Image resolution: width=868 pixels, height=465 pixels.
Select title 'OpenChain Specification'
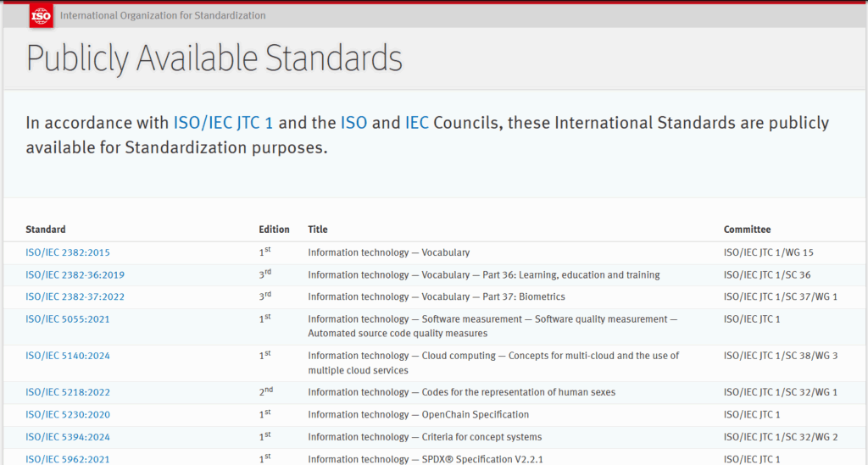point(475,415)
